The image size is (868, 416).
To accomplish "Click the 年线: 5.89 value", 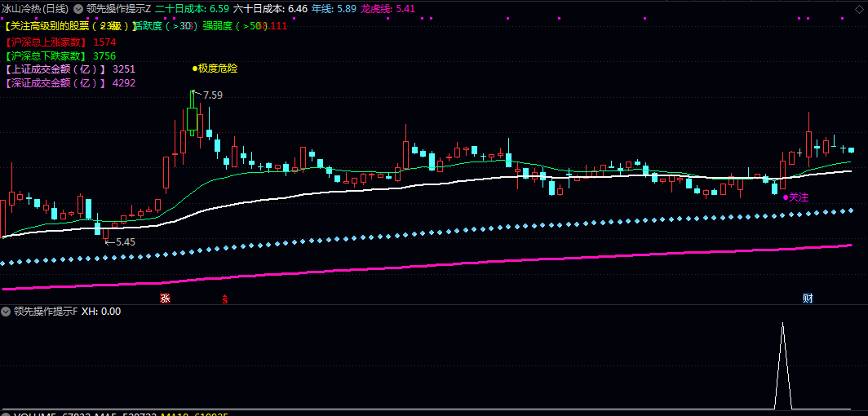I will pos(334,9).
